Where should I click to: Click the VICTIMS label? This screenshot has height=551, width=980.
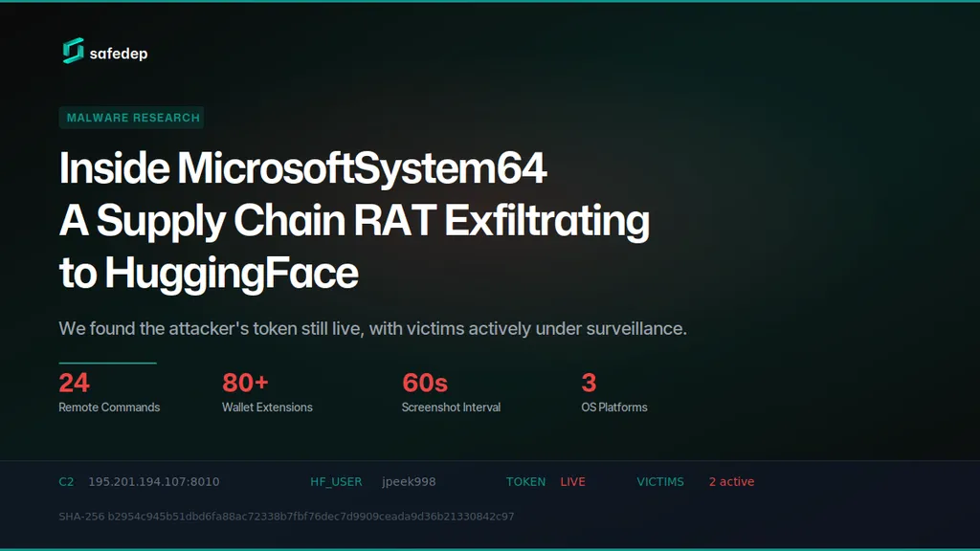(x=660, y=482)
